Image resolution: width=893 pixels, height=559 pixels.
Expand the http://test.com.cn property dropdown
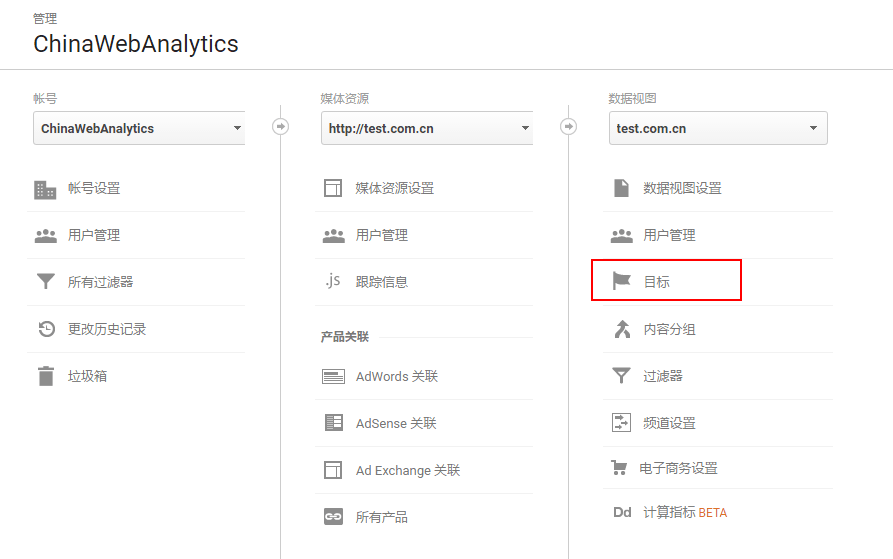pos(427,128)
